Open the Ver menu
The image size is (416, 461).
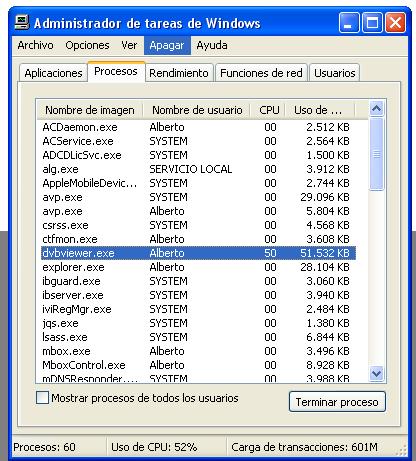pos(129,45)
